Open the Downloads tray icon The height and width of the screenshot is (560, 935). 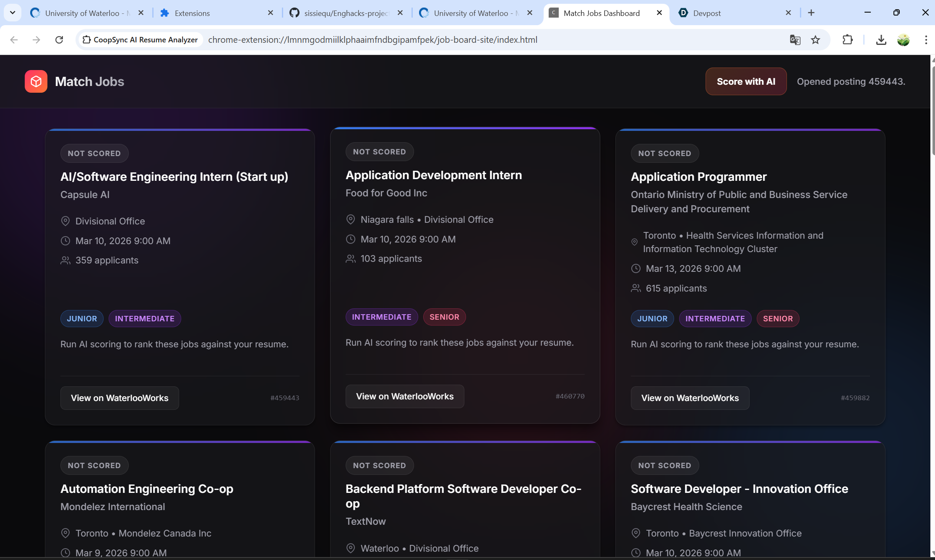tap(881, 40)
